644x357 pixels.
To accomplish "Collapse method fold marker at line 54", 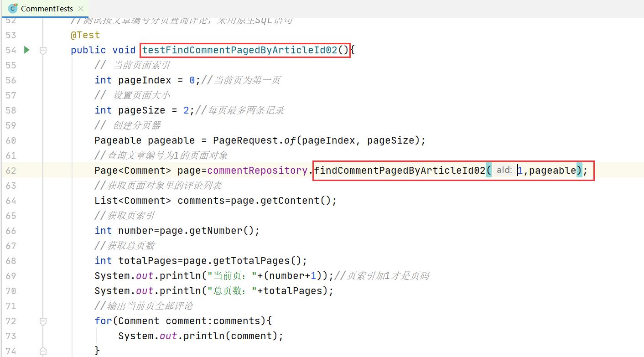I will click(x=43, y=50).
